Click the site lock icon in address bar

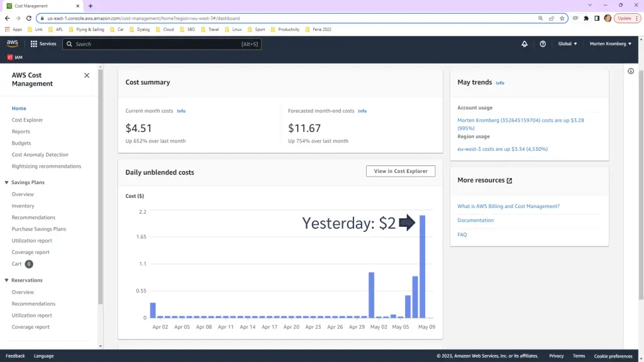click(x=42, y=18)
